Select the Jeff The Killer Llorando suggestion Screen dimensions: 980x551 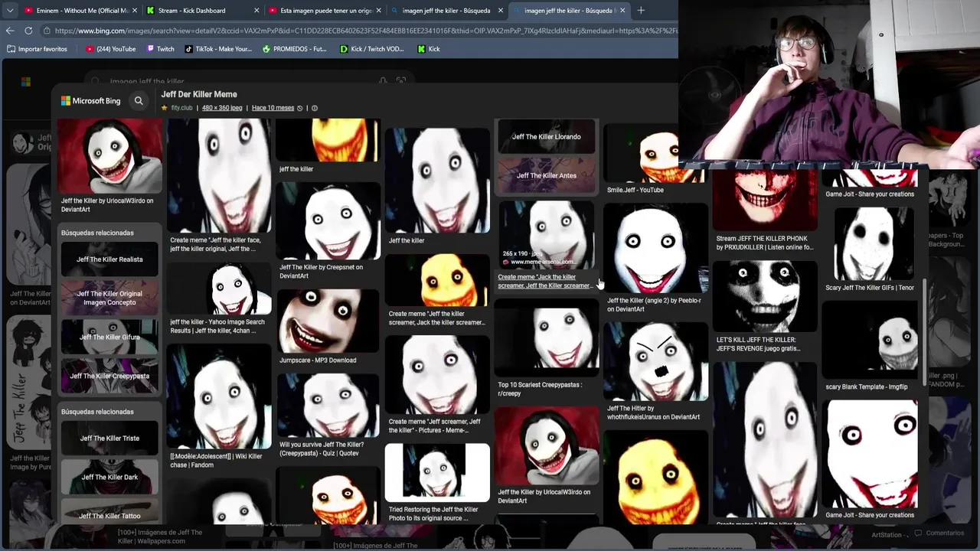[x=546, y=136]
